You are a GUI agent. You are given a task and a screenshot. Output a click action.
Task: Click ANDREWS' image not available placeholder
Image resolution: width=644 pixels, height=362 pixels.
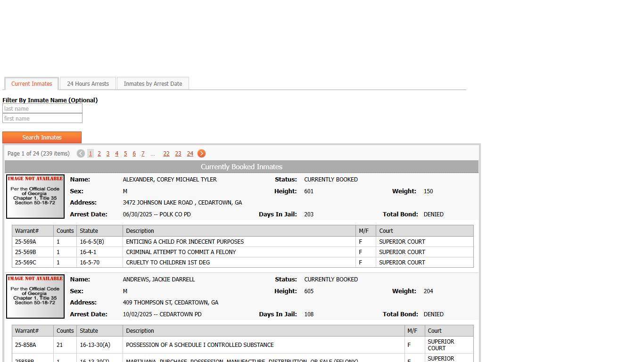35,296
